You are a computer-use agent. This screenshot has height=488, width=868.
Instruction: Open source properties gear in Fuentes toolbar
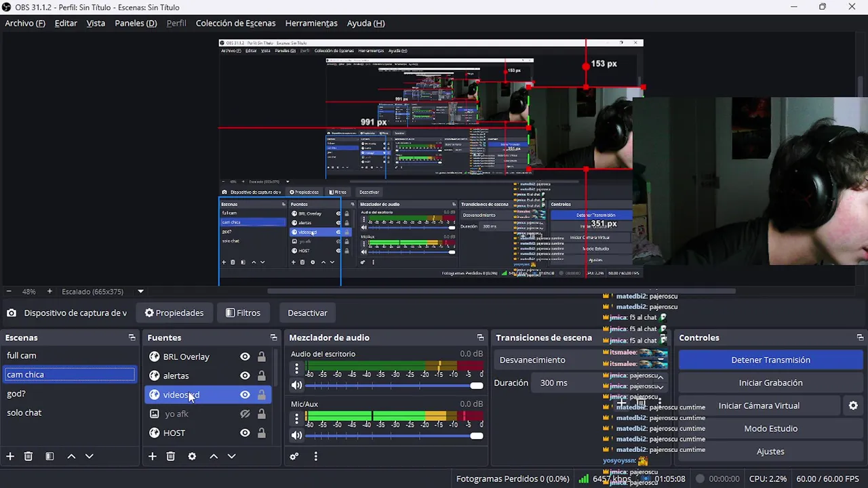[192, 456]
